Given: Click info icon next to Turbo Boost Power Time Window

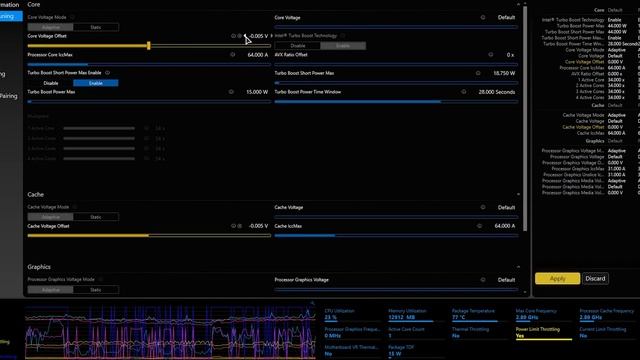Looking at the screenshot, I should [463, 92].
